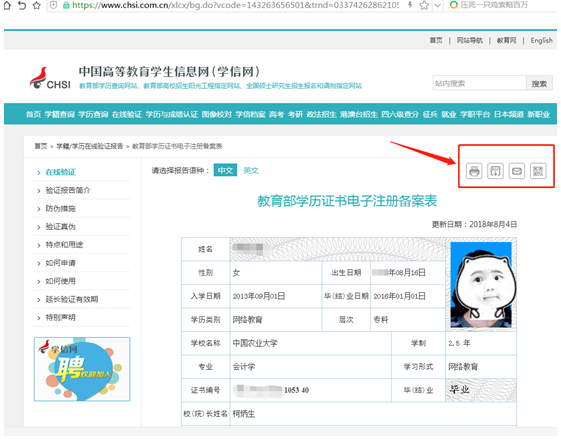The image size is (561, 439).
Task: Click the CHSI logo
Action: (x=50, y=78)
